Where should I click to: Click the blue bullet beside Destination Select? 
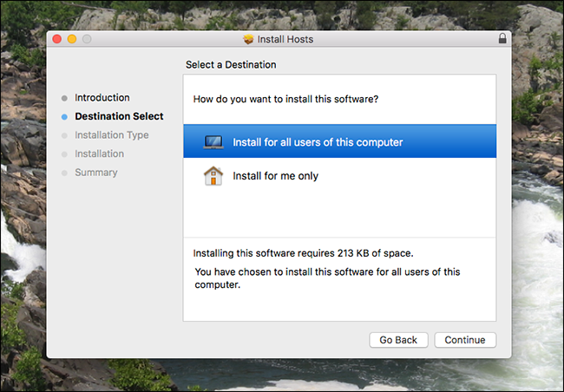64,117
